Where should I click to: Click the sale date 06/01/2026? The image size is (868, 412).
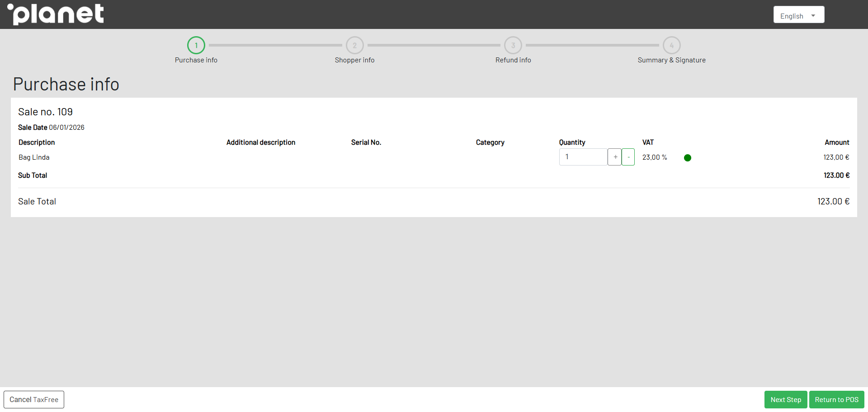[67, 128]
